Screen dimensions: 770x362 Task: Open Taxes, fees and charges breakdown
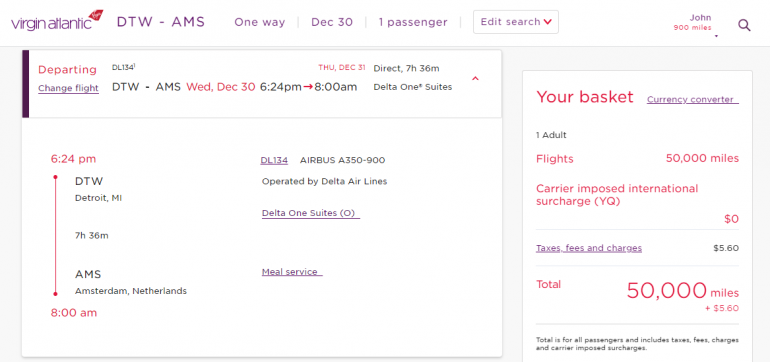click(x=589, y=248)
